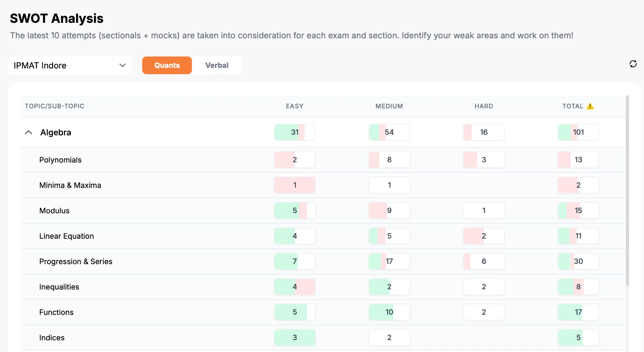The height and width of the screenshot is (352, 644).
Task: Select the Minima & Maxima sub-topic
Action: pyautogui.click(x=70, y=185)
